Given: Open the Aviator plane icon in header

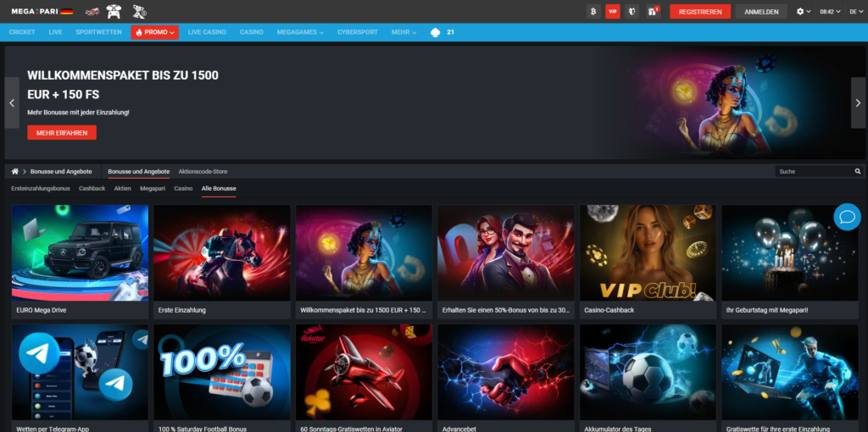Looking at the screenshot, I should [x=92, y=11].
